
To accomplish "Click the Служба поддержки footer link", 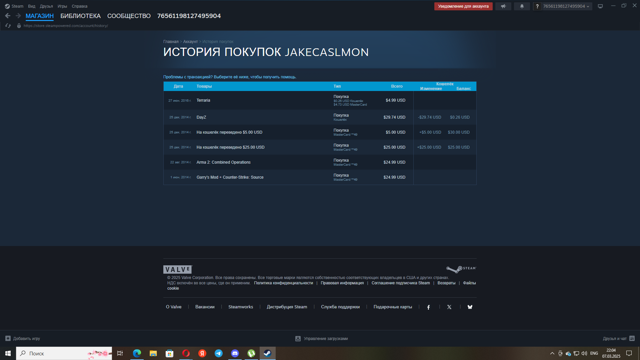I will pos(340,307).
